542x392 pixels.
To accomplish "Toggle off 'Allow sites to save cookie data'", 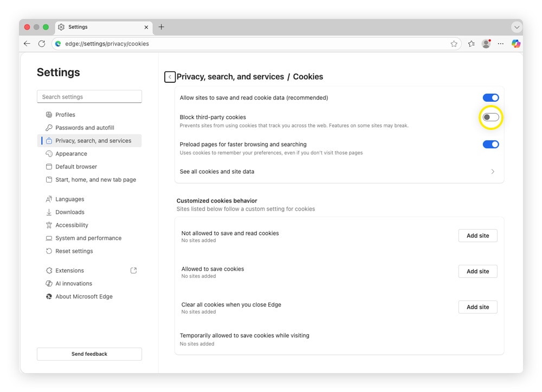I will pyautogui.click(x=491, y=97).
